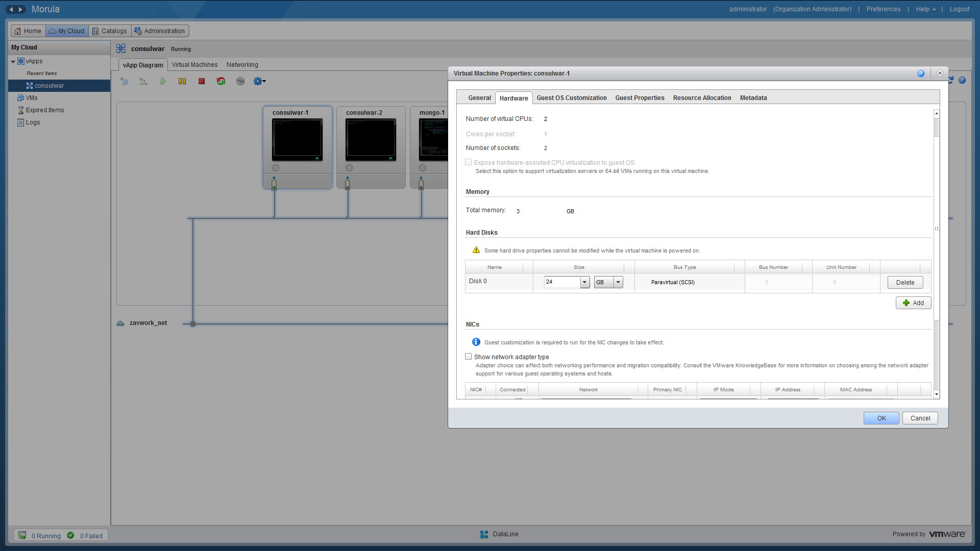Open Administration navigation item
The width and height of the screenshot is (980, 551).
(160, 31)
